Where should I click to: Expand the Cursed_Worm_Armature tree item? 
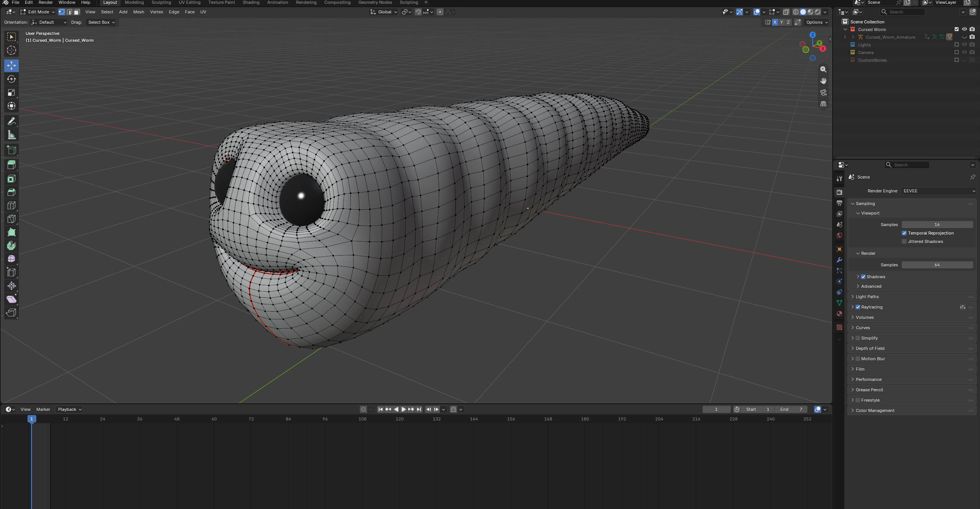tap(853, 37)
